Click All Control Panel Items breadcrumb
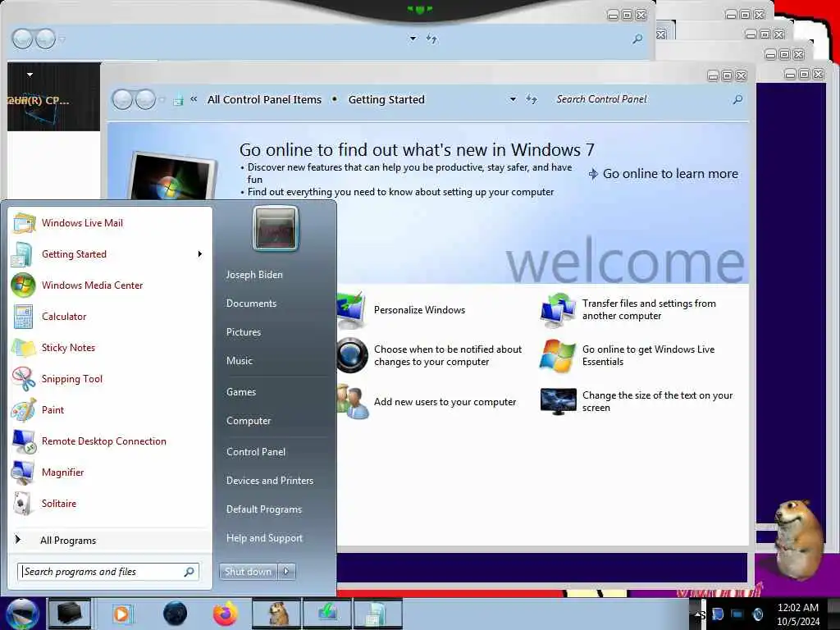This screenshot has height=630, width=840. (x=264, y=99)
